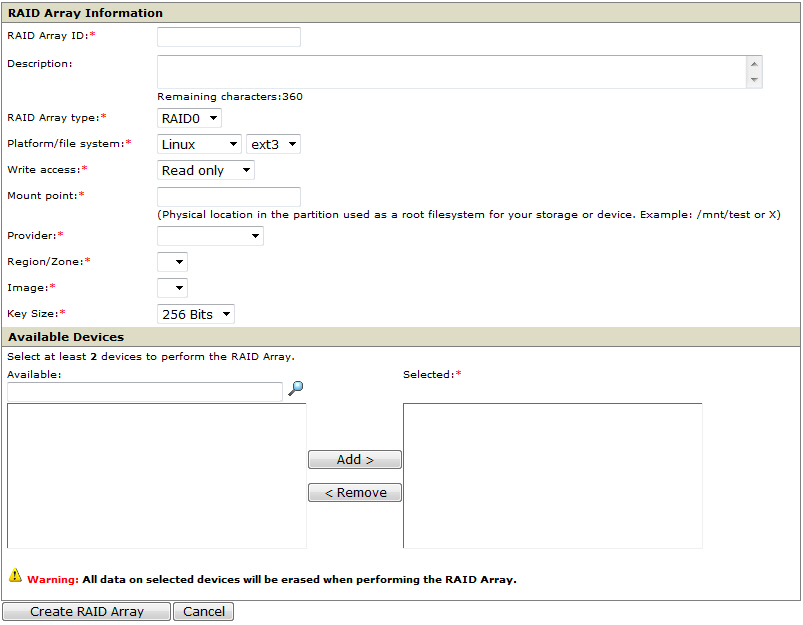The height and width of the screenshot is (625, 803).
Task: Expand the Region/Zone dropdown
Action: [172, 262]
